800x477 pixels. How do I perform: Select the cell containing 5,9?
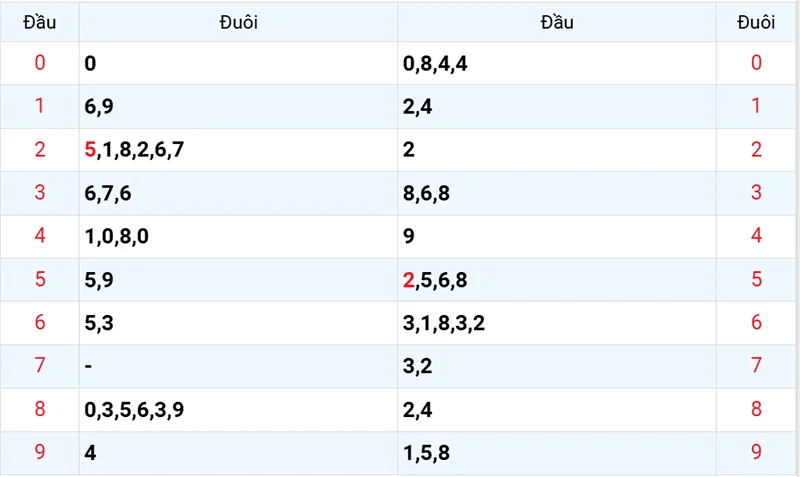100,280
